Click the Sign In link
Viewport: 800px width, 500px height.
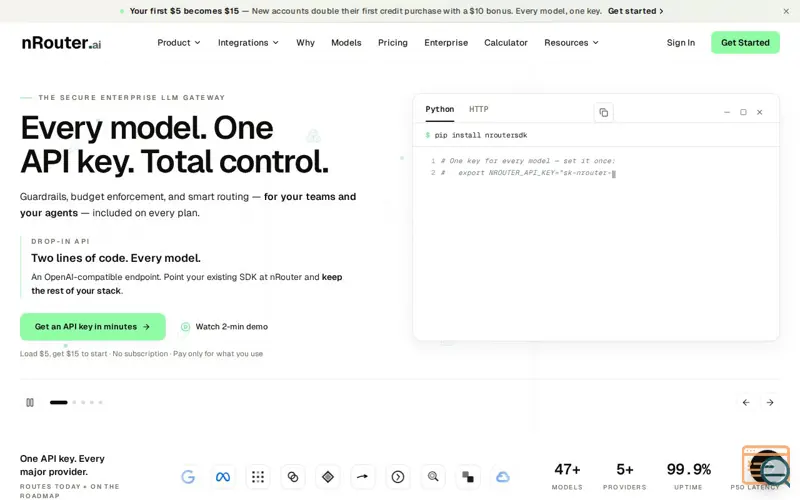coord(681,43)
